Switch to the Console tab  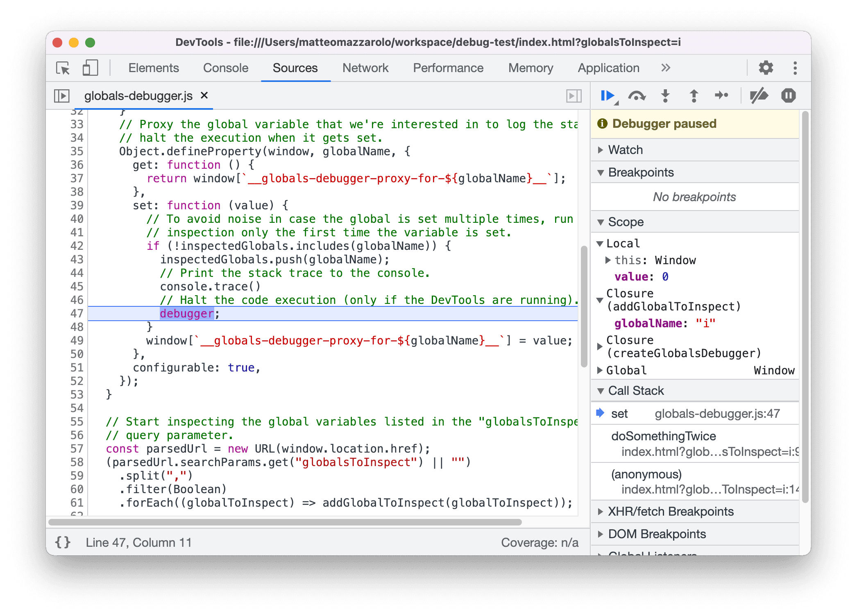225,68
